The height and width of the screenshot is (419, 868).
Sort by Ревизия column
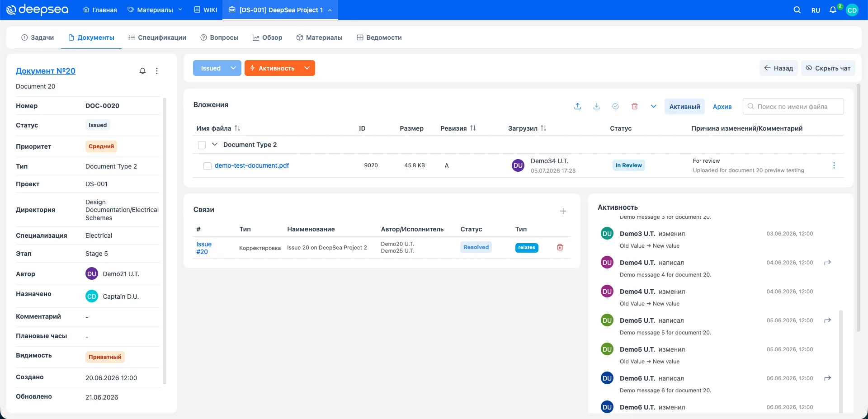[473, 128]
